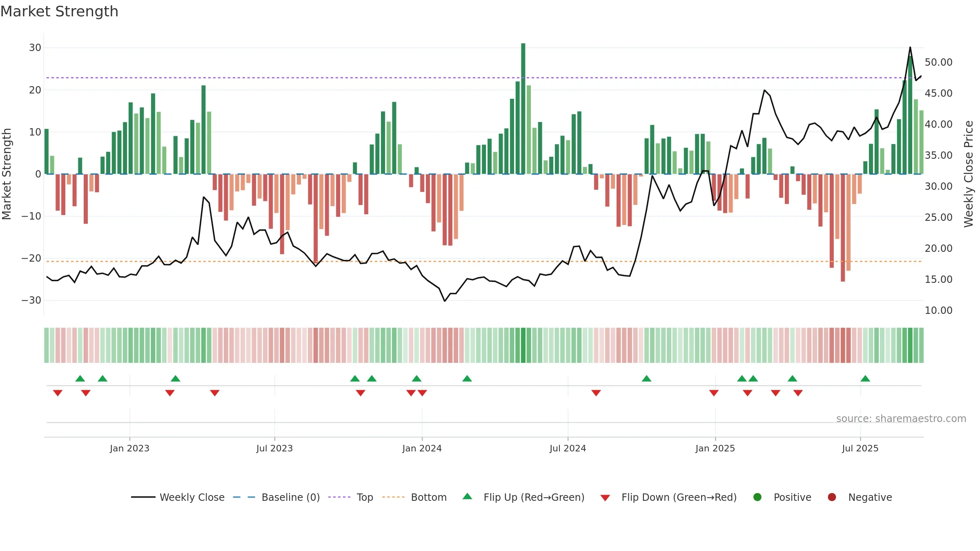980x551 pixels.
Task: Click the blue dashed Baseline sample in the legend
Action: [x=244, y=497]
